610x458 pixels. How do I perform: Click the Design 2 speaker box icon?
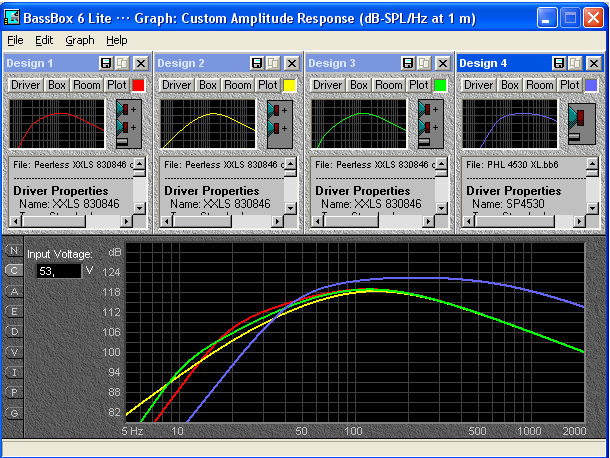pos(280,124)
